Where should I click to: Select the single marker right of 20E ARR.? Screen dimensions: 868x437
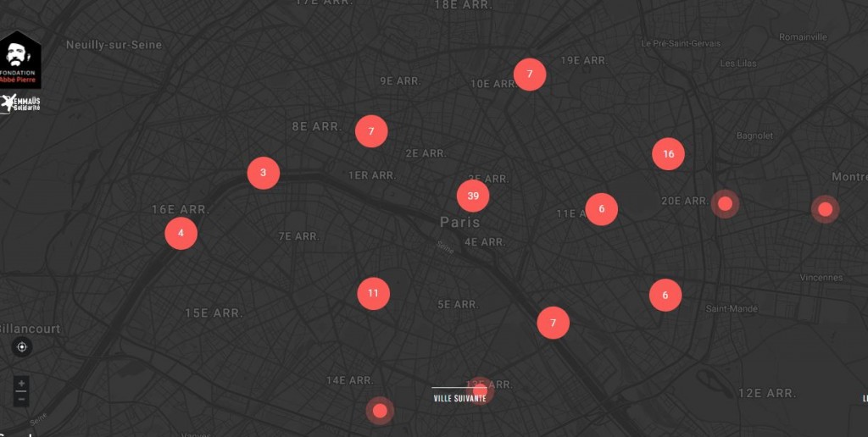pos(725,203)
